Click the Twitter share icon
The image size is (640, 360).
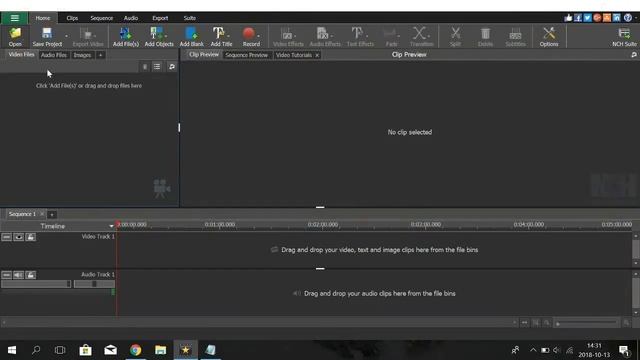[x=587, y=18]
